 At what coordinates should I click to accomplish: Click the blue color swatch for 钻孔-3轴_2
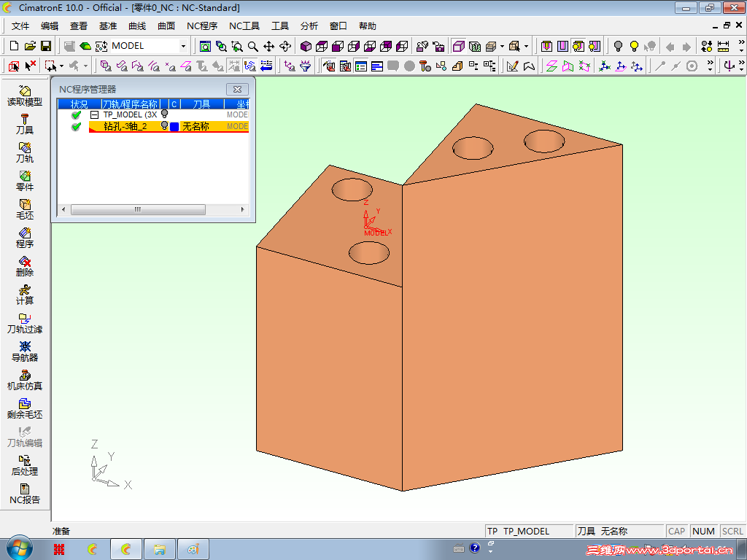point(174,127)
